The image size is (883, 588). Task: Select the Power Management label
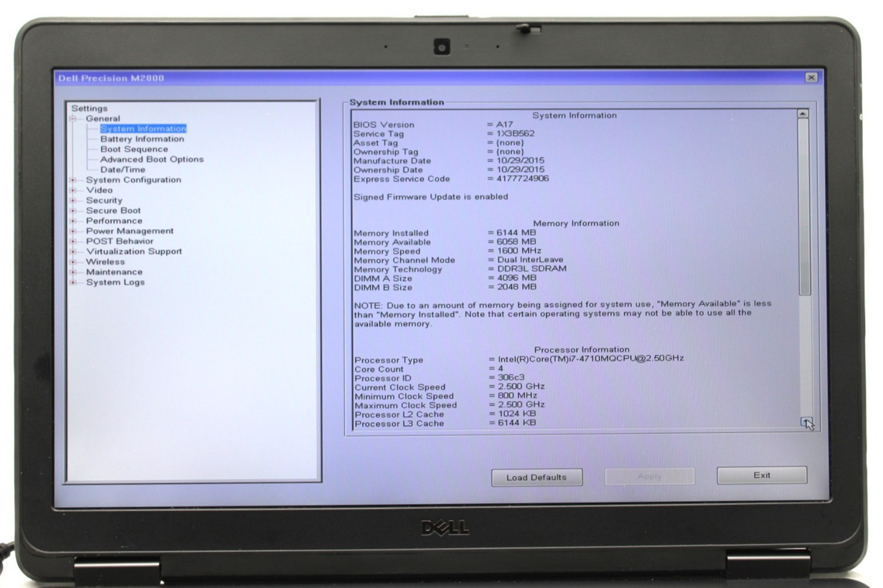130,231
